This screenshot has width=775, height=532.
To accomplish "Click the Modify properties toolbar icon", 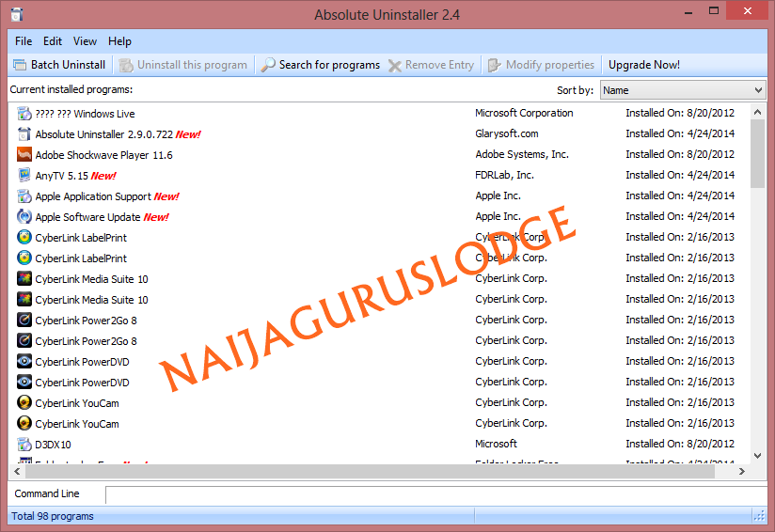I will 495,65.
